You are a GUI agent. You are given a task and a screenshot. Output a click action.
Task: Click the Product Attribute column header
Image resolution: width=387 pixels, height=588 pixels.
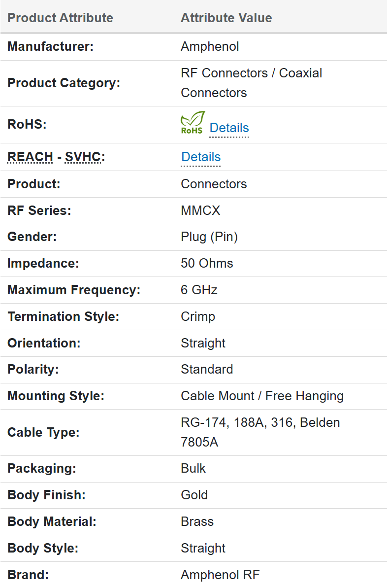[60, 18]
